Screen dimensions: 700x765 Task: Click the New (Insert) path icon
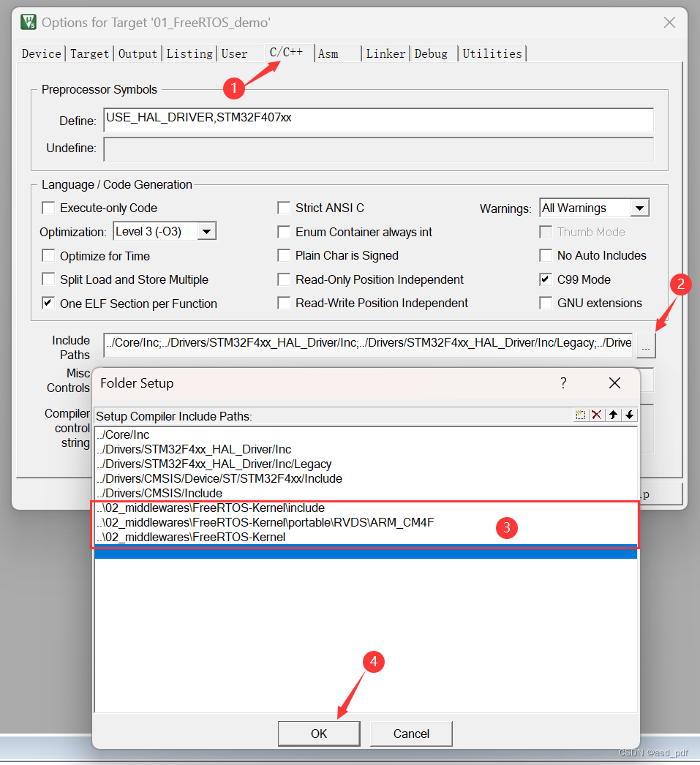(x=580, y=415)
